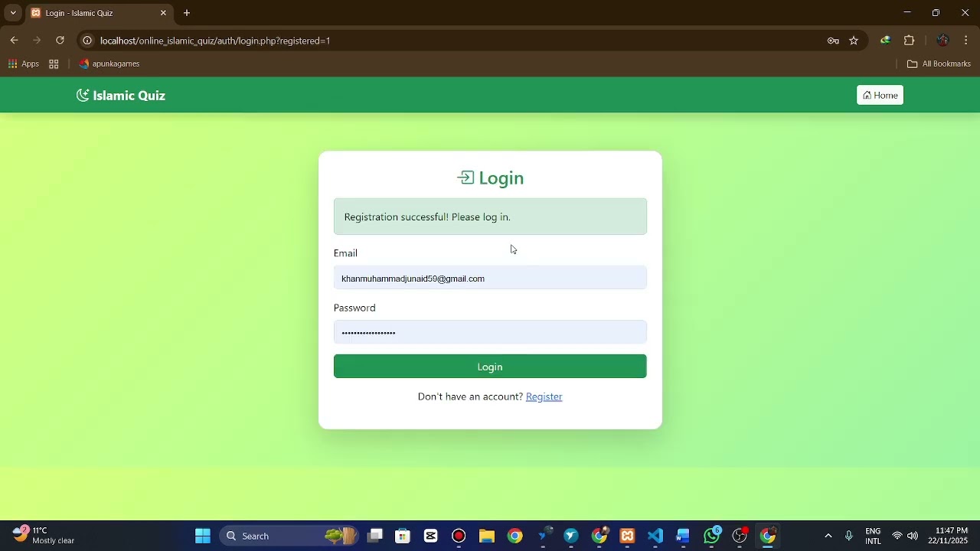Image resolution: width=980 pixels, height=551 pixels.
Task: Click the microphone icon in system tray
Action: 848,536
